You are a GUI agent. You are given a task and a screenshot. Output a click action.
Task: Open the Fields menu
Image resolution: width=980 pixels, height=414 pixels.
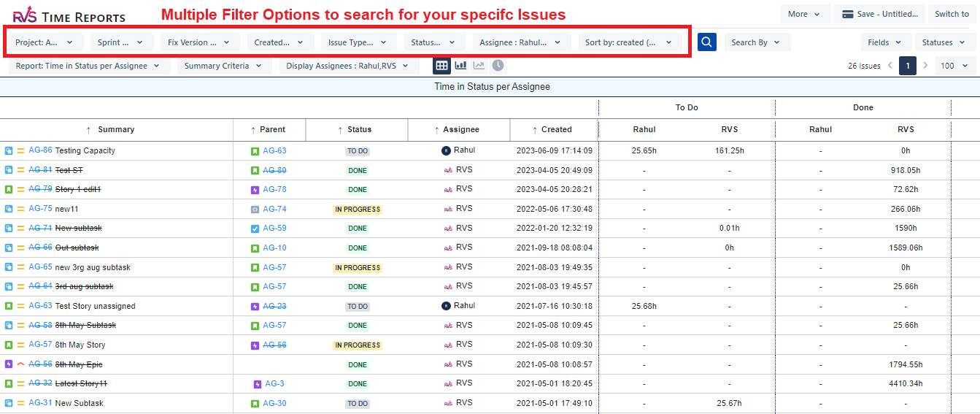tap(885, 42)
